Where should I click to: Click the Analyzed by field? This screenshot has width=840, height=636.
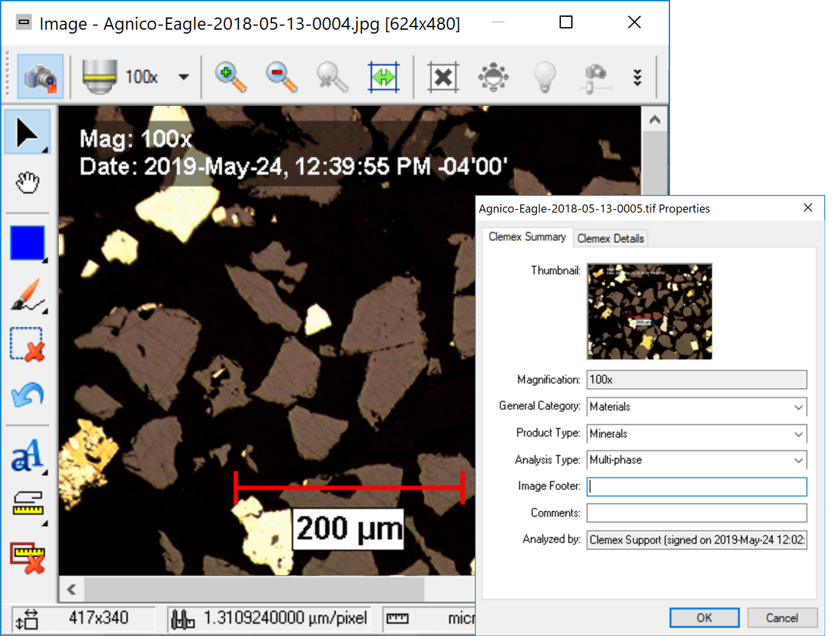pos(697,540)
